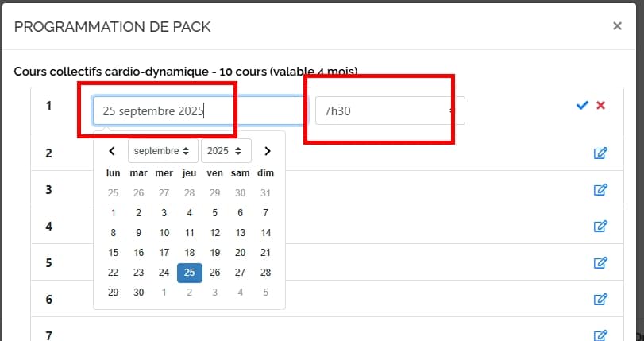This screenshot has height=341, width=644.
Task: Pick 30 septembre in the calendar
Action: pyautogui.click(x=138, y=293)
